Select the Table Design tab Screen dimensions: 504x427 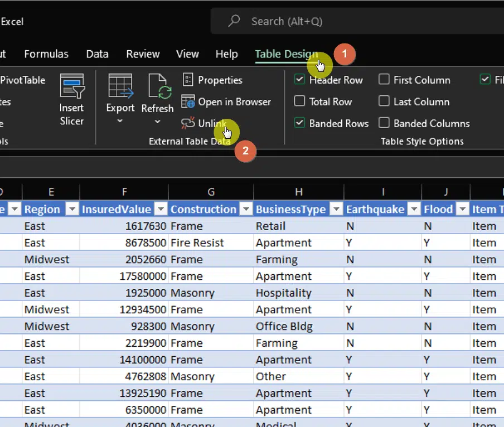(x=287, y=54)
